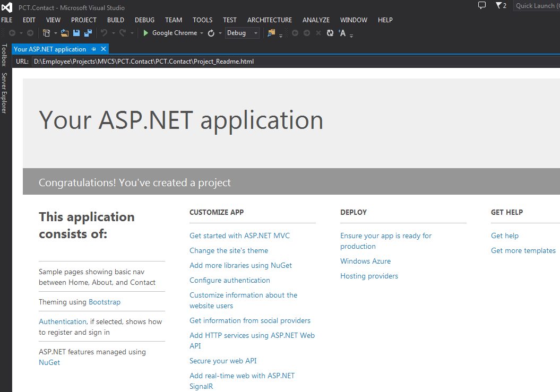This screenshot has width=560, height=392.
Task: Expand the dropdown arrow beside the Refresh icon
Action: (220, 33)
